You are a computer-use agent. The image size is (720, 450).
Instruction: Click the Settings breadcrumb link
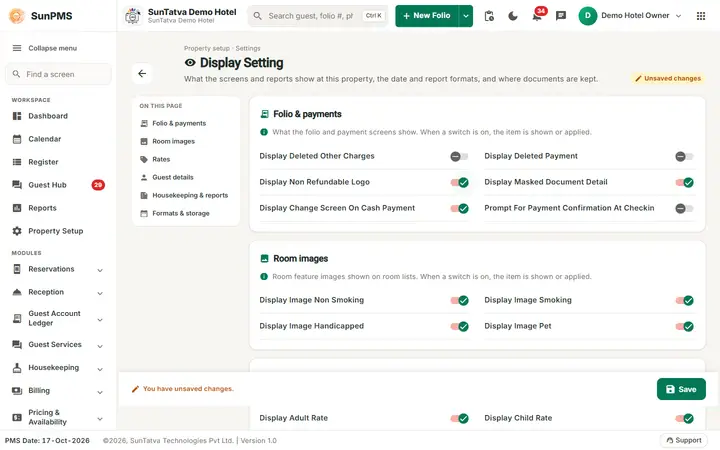click(x=248, y=48)
